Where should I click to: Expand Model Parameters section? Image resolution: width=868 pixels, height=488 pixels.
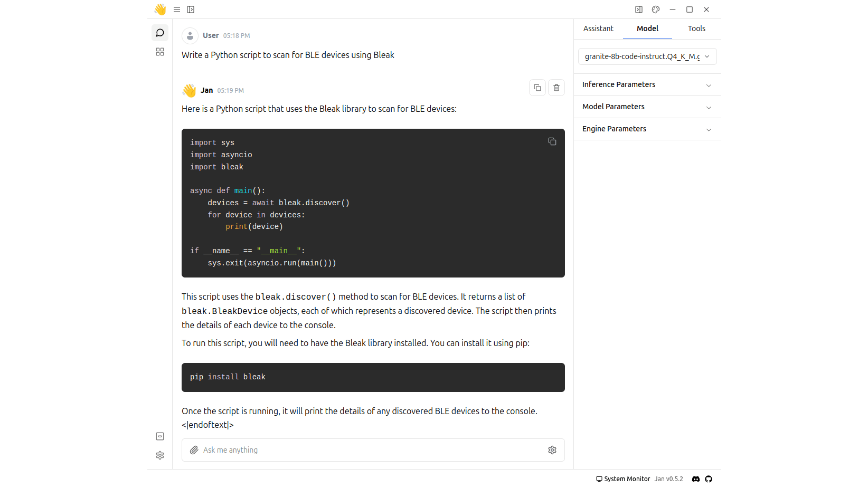point(647,107)
